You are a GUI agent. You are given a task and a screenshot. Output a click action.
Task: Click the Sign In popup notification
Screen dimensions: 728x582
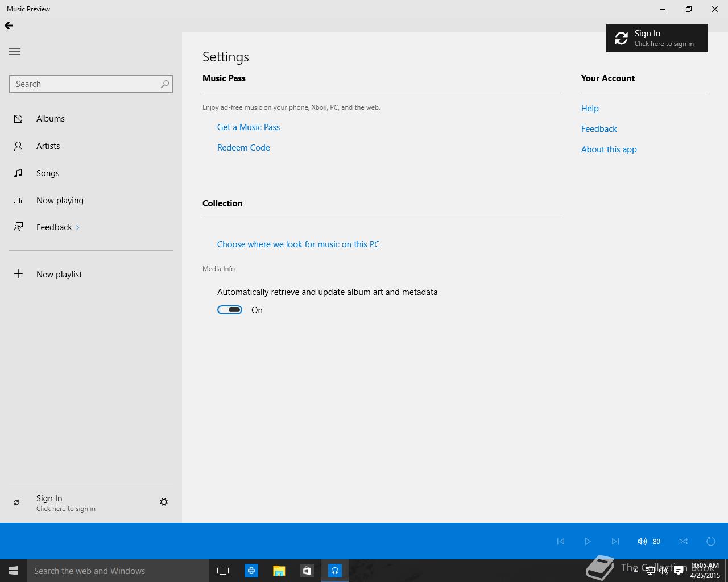[x=657, y=38]
